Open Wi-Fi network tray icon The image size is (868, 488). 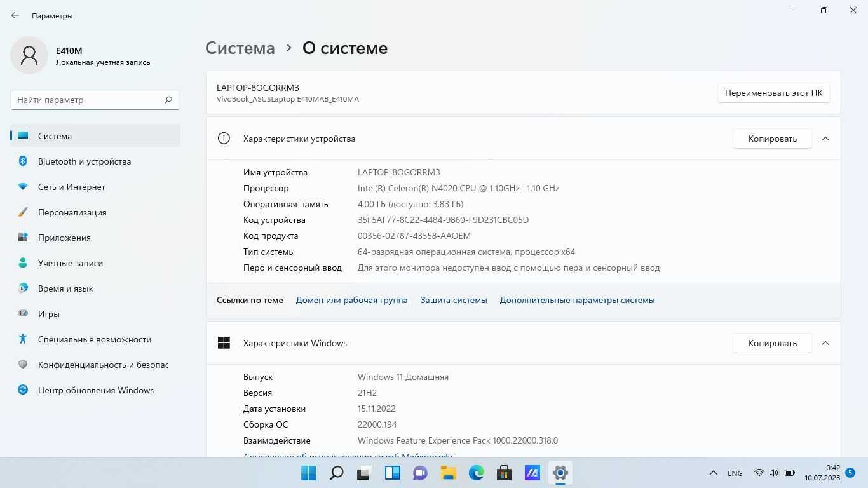pyautogui.click(x=759, y=473)
